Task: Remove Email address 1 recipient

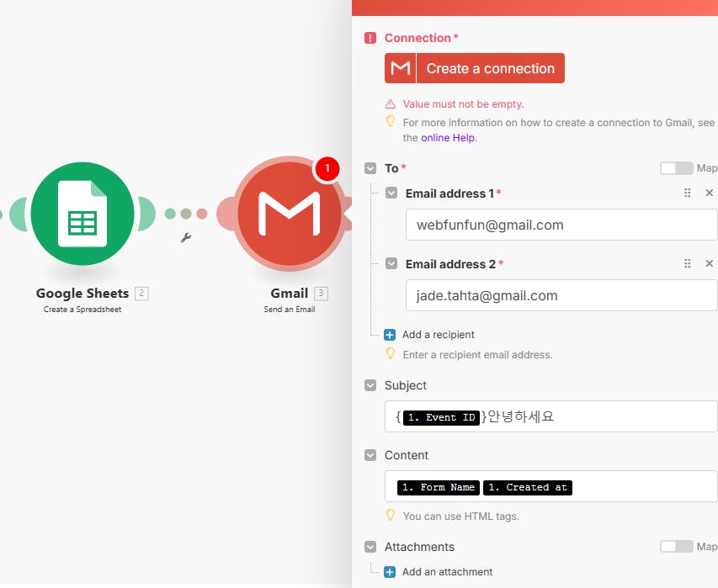Action: click(710, 193)
